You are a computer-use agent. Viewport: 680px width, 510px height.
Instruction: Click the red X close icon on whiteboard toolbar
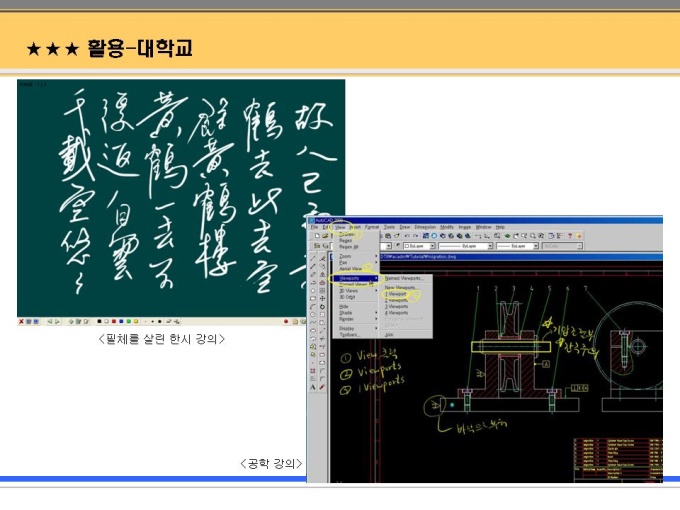[21, 321]
